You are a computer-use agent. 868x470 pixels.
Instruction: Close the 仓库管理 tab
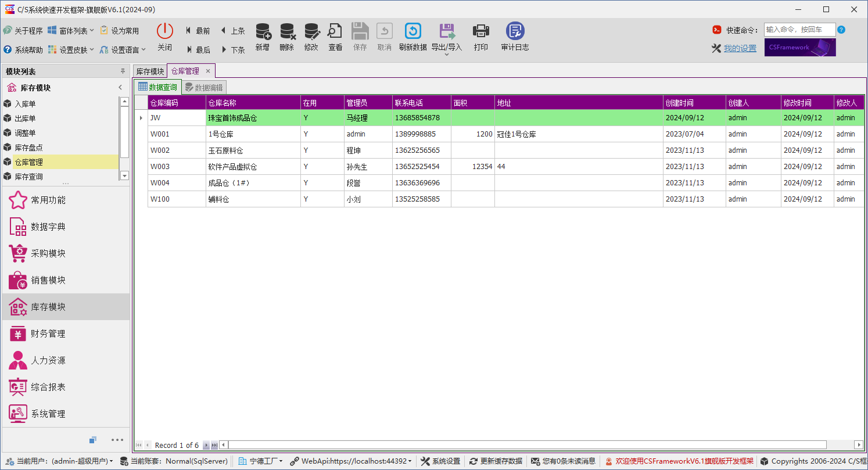tap(208, 71)
